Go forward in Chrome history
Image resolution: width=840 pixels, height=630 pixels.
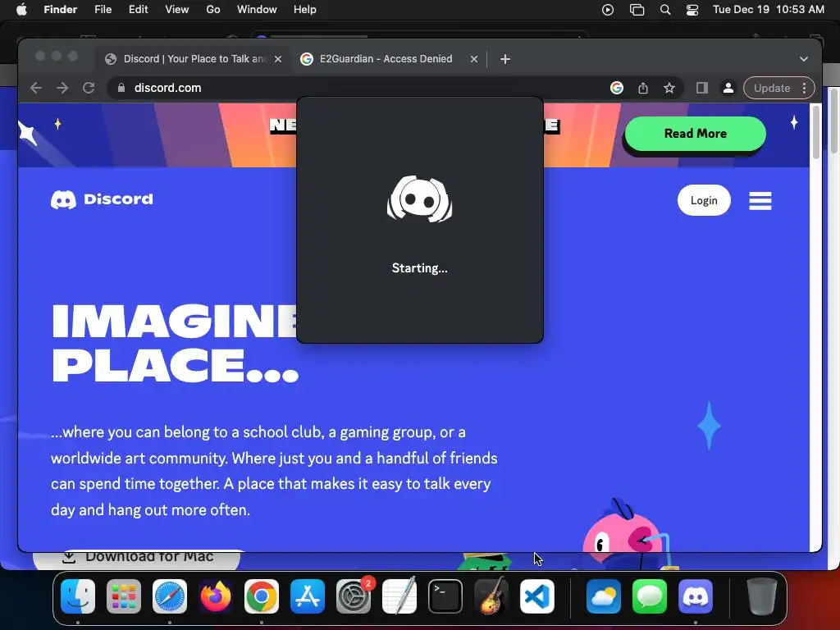62,88
